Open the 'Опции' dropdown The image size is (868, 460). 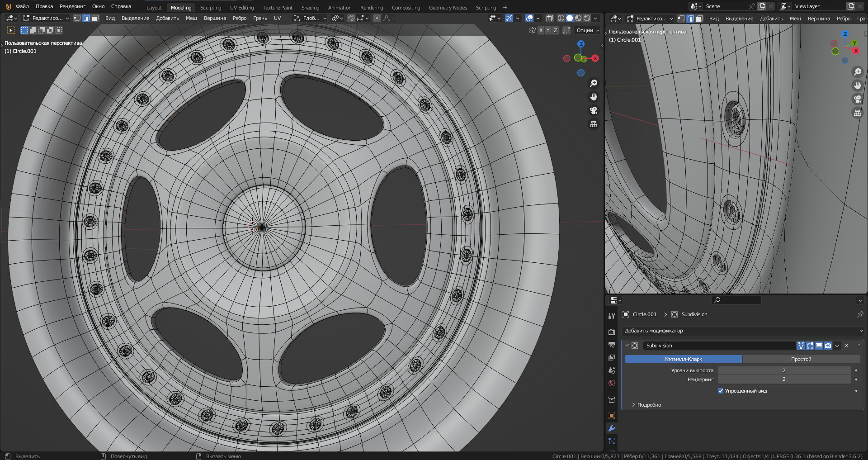pyautogui.click(x=588, y=30)
